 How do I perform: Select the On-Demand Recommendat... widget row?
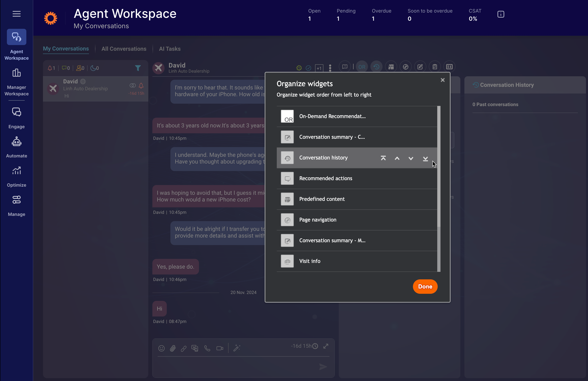[x=357, y=116]
